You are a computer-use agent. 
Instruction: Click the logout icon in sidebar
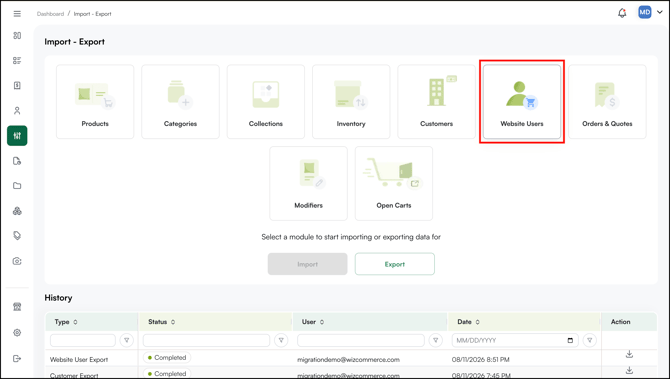(x=17, y=358)
